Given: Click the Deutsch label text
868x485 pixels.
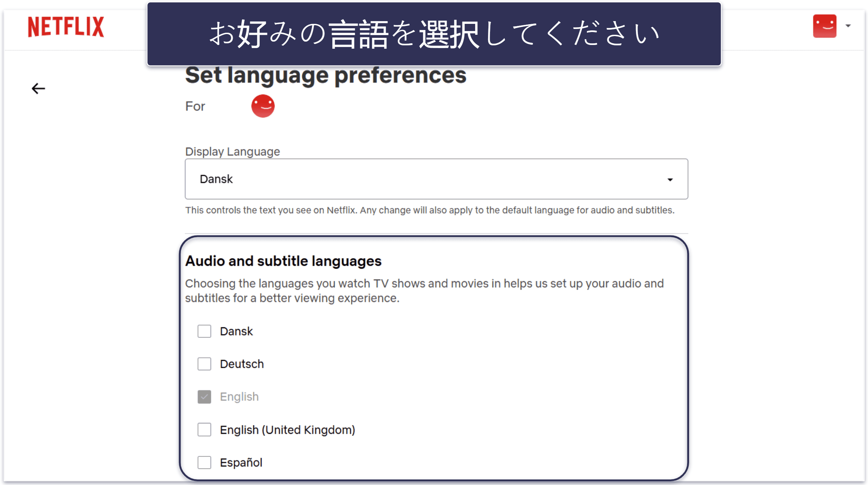Looking at the screenshot, I should [x=242, y=364].
